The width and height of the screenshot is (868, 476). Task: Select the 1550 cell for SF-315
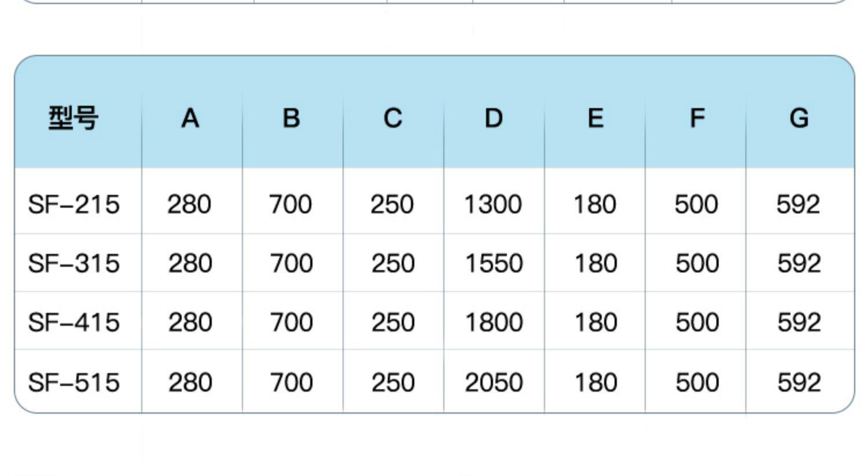494,264
